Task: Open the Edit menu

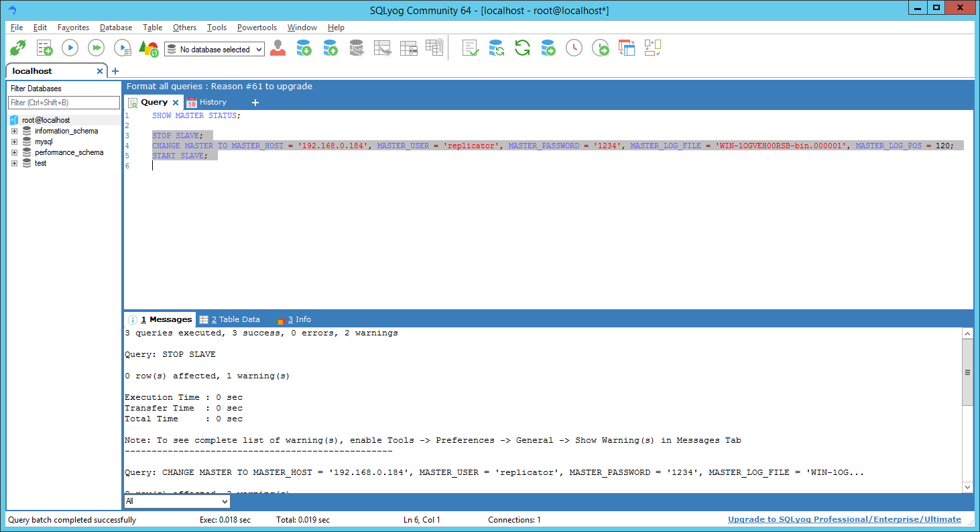Action: [40, 28]
